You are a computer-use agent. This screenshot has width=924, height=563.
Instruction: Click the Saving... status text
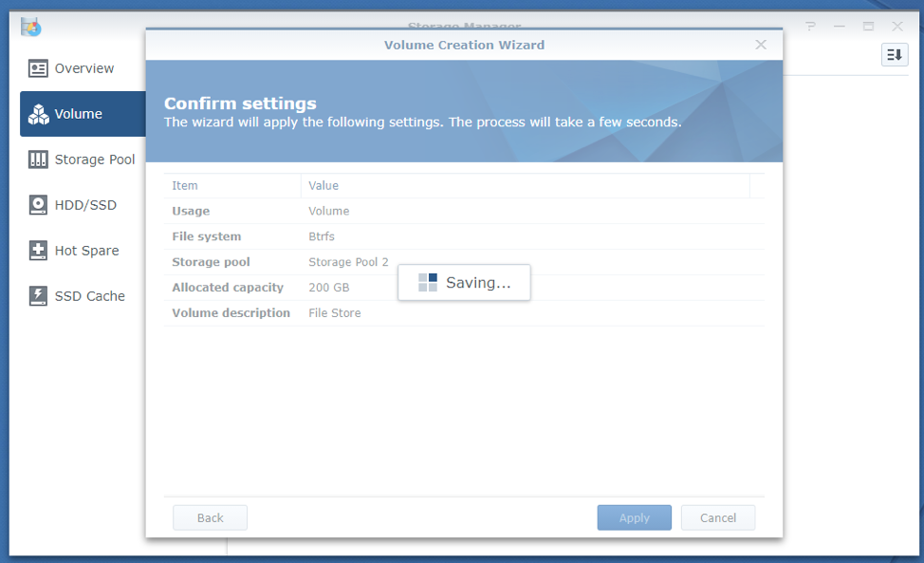point(478,282)
